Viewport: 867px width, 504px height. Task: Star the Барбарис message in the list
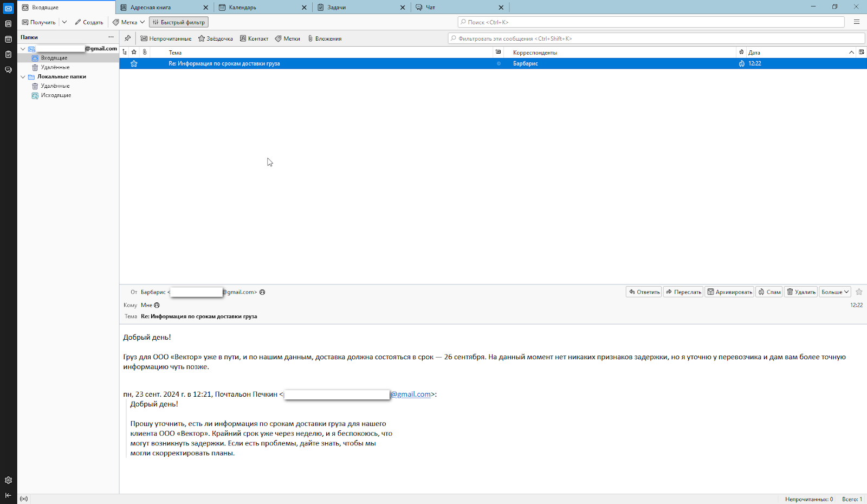point(134,63)
